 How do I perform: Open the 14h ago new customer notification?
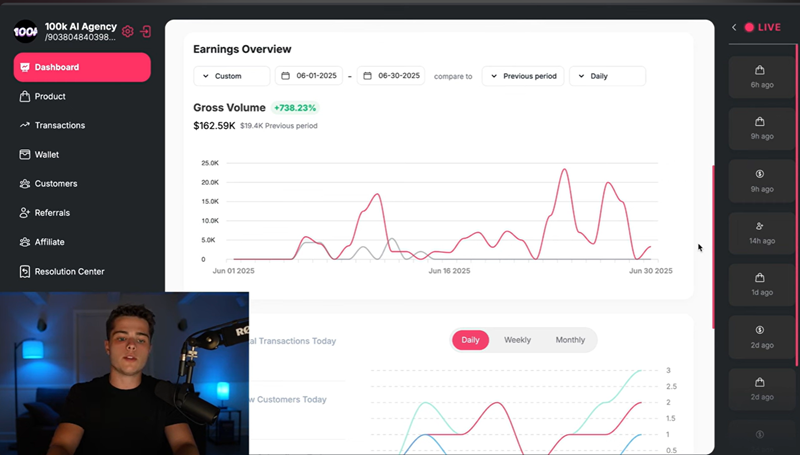click(x=760, y=232)
